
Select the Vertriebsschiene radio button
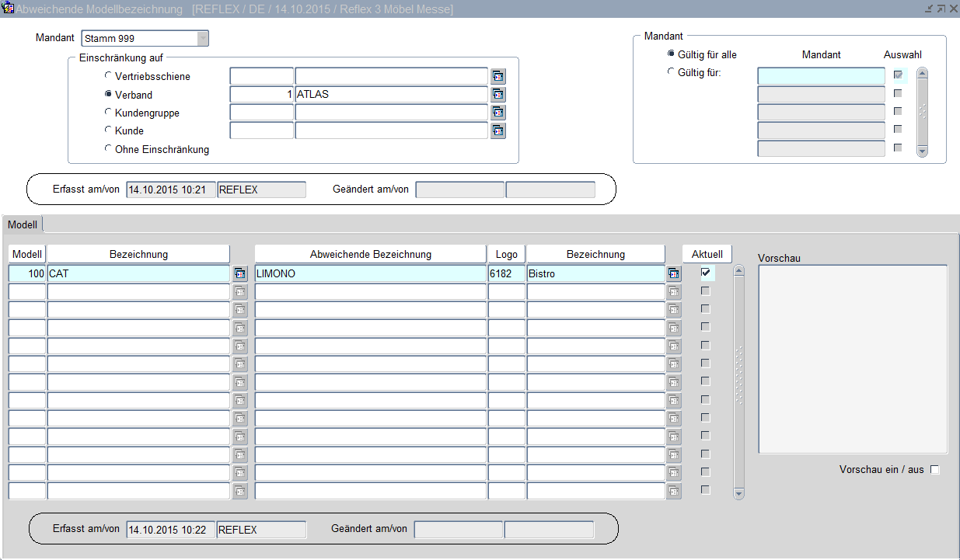(108, 76)
